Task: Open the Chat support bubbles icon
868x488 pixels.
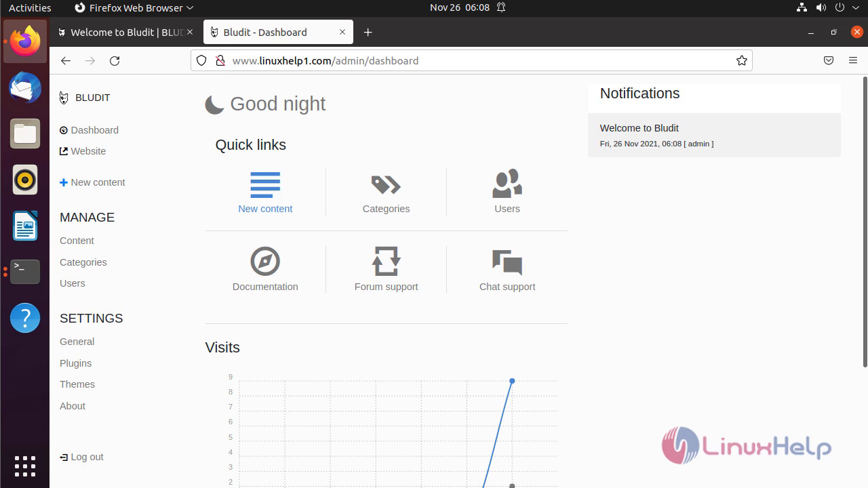Action: tap(507, 262)
